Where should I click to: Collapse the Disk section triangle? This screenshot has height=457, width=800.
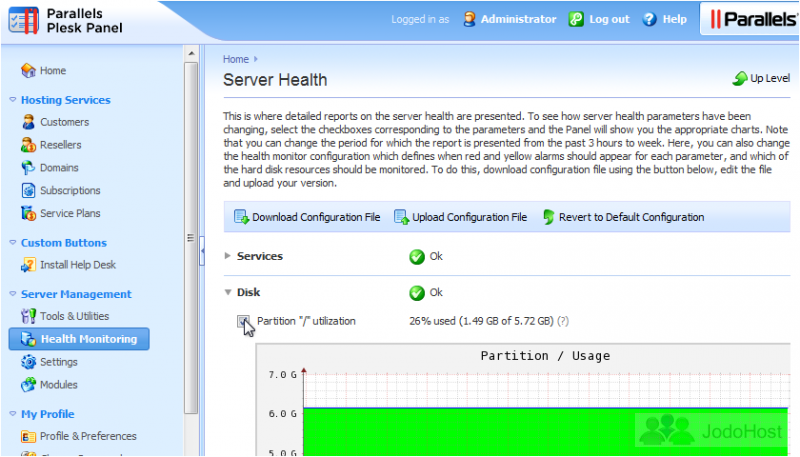click(x=228, y=292)
